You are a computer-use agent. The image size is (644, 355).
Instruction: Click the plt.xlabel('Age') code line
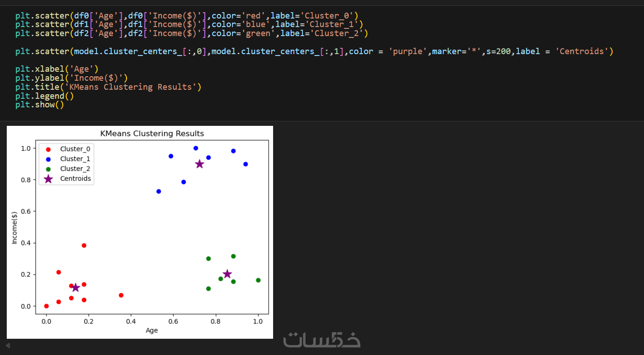point(57,69)
